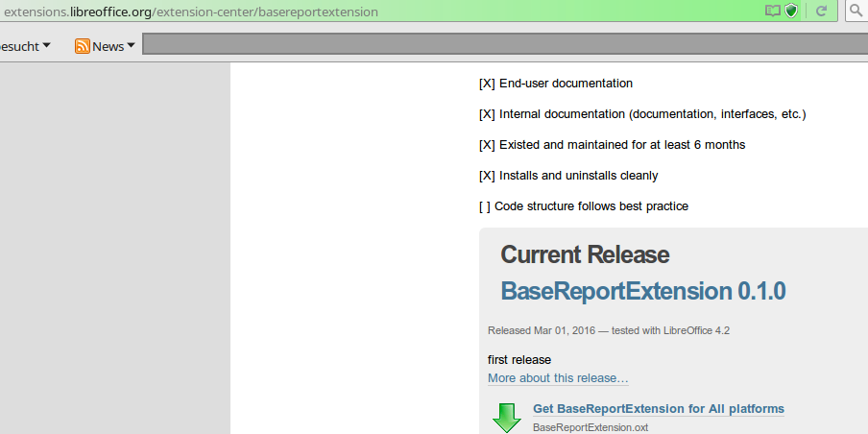Click 'Get BaseReportExtension for All platforms'

658,409
